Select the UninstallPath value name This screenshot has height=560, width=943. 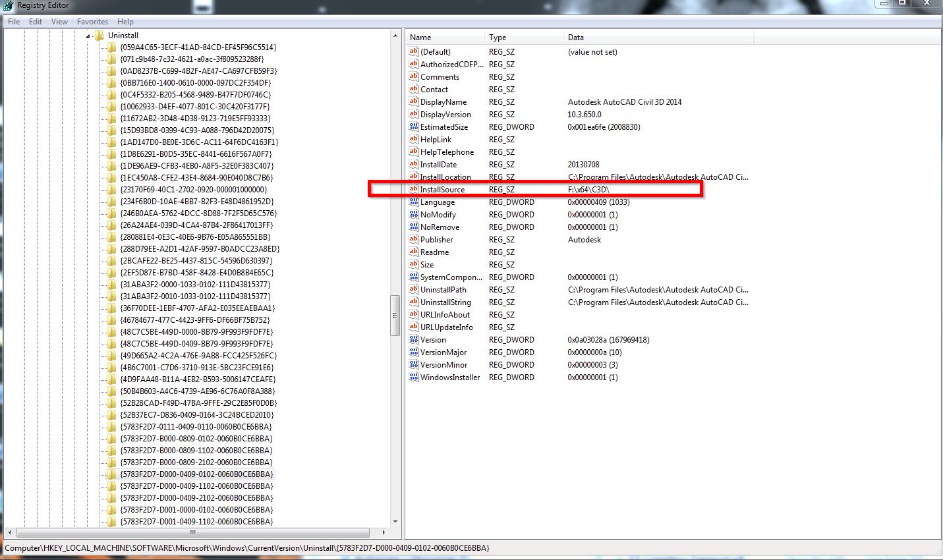point(443,290)
